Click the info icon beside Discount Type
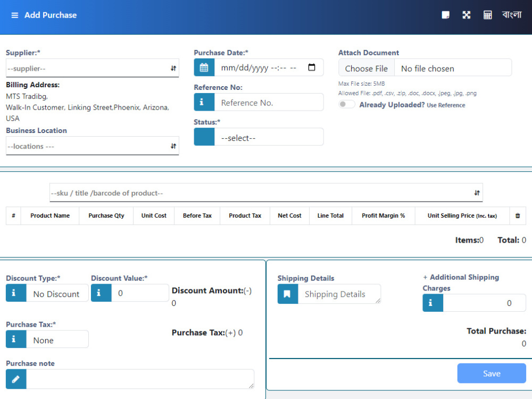532x399 pixels. 16,293
